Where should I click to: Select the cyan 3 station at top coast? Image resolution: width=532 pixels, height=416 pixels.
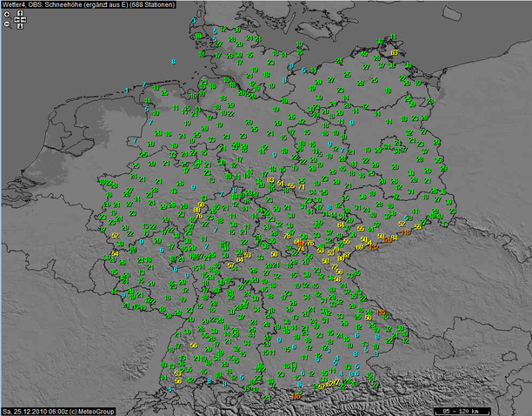click(x=195, y=20)
